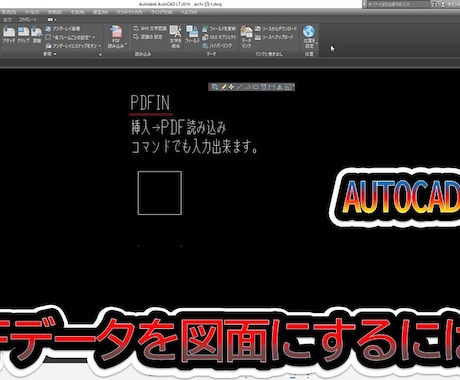460x380 pixels.
Task: Open the Help (ヘルプ) menu
Action: coord(189,12)
